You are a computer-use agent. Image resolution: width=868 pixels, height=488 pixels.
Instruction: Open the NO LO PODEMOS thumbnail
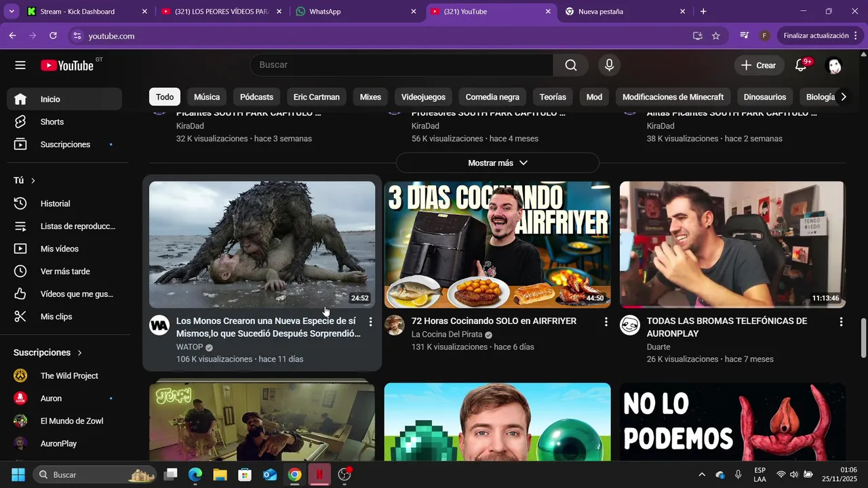pos(732,422)
